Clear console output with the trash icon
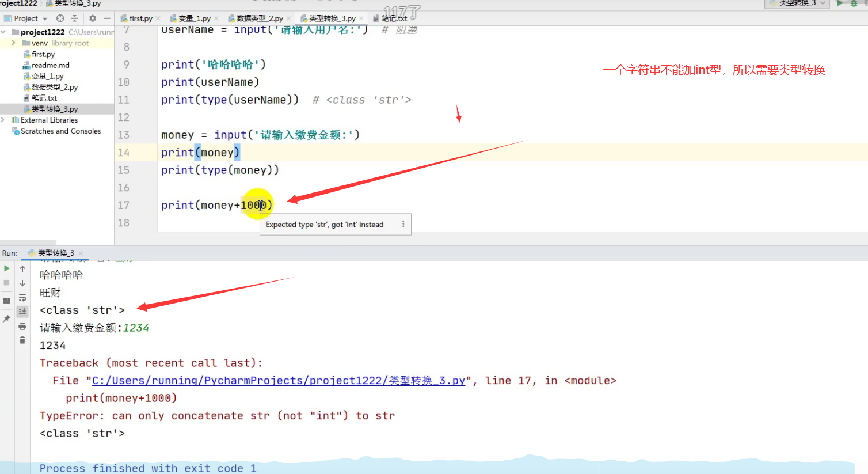The image size is (868, 474). [22, 340]
